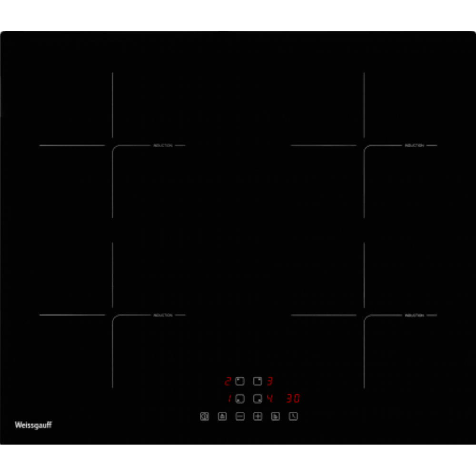
Task: Select the front-right zone key near red 4
Action: (258, 398)
